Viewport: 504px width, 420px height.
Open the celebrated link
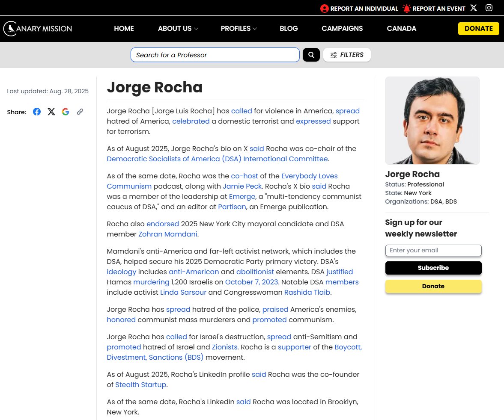pyautogui.click(x=191, y=121)
